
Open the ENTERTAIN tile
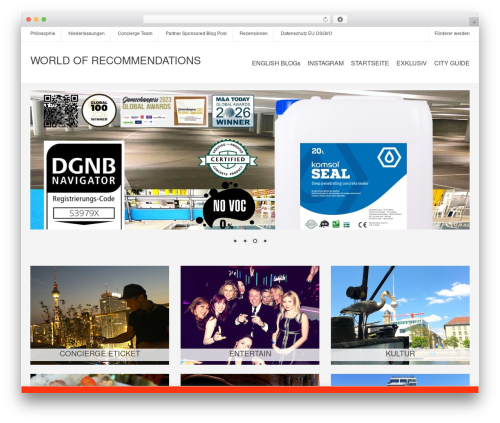(x=250, y=315)
